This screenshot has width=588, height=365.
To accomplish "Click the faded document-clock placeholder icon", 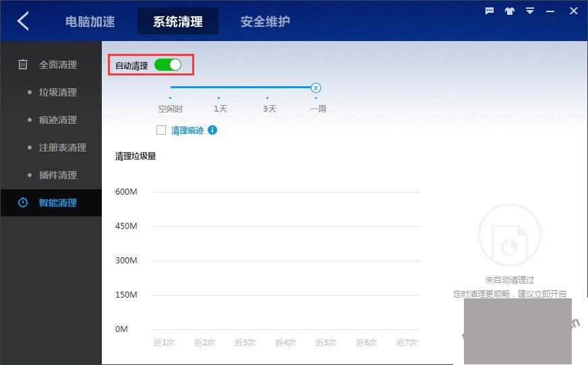I will point(510,235).
